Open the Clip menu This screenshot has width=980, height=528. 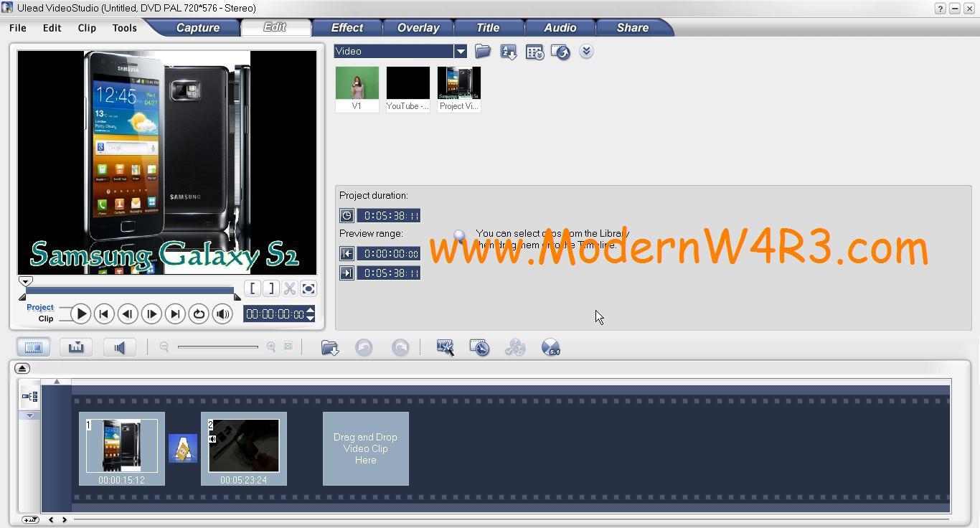point(87,28)
